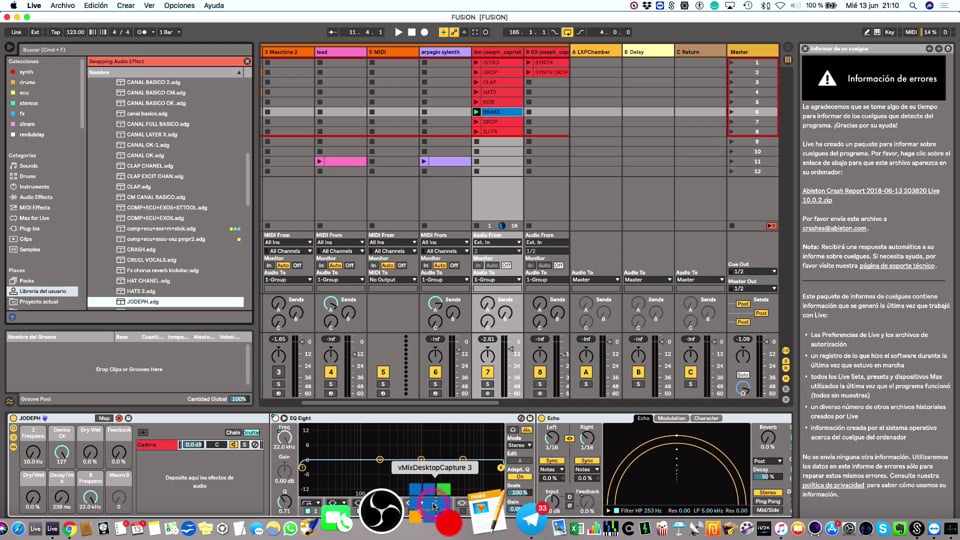Click the Tap tempo button

click(55, 32)
